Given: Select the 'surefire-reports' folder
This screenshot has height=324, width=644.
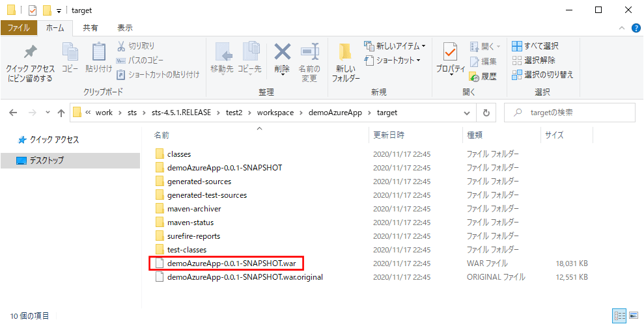Looking at the screenshot, I should [x=193, y=236].
